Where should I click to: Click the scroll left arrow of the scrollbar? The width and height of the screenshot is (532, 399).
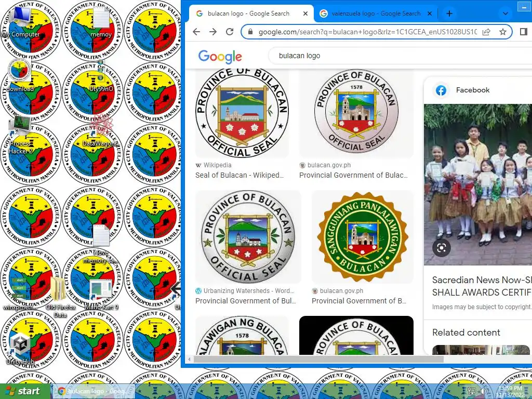point(189,359)
